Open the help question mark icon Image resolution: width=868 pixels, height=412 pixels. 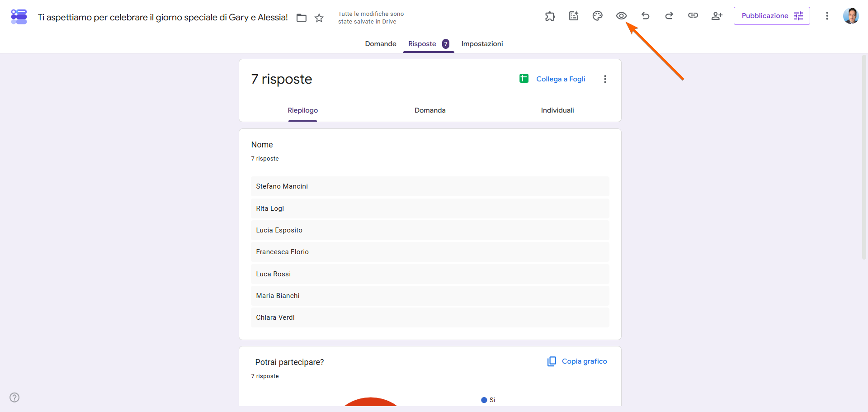click(x=14, y=398)
